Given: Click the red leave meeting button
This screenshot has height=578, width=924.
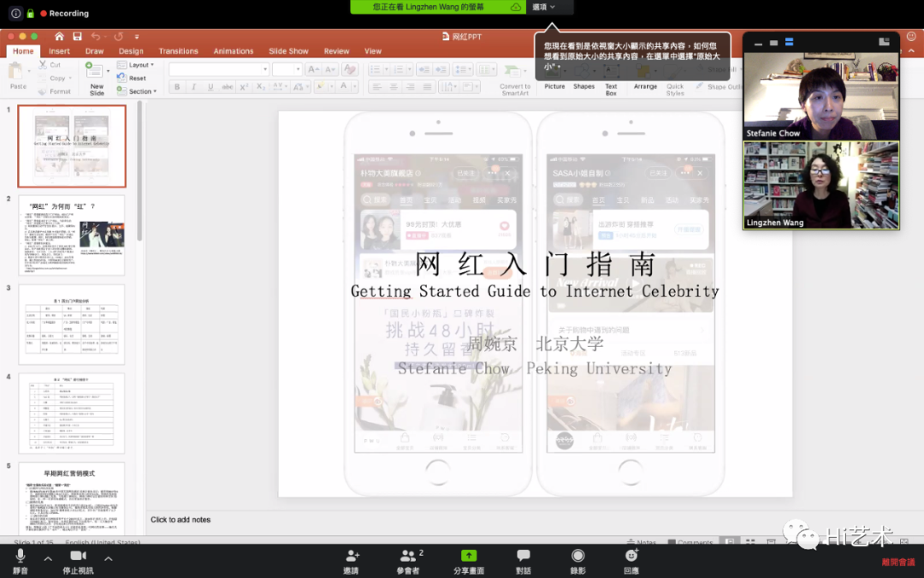Looking at the screenshot, I should (x=898, y=562).
